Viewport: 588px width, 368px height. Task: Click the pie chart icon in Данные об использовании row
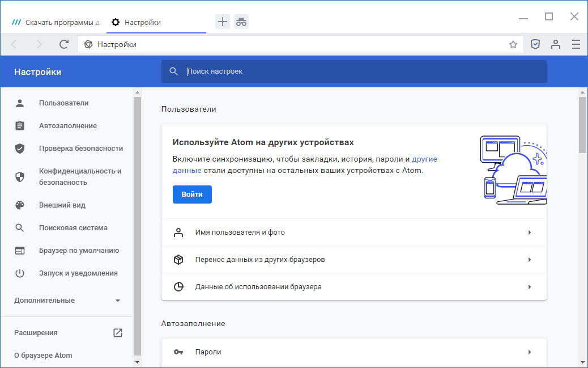click(x=178, y=287)
